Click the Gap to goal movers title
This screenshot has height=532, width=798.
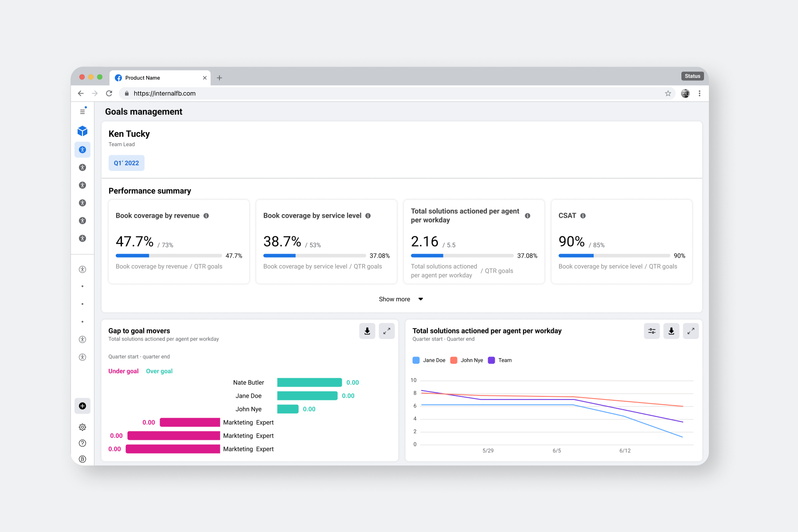[139, 331]
